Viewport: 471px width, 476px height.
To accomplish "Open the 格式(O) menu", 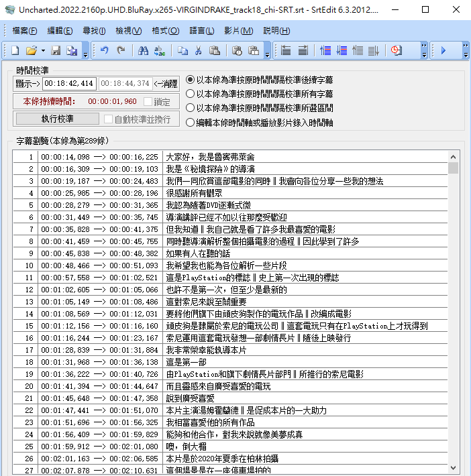I will tap(166, 31).
